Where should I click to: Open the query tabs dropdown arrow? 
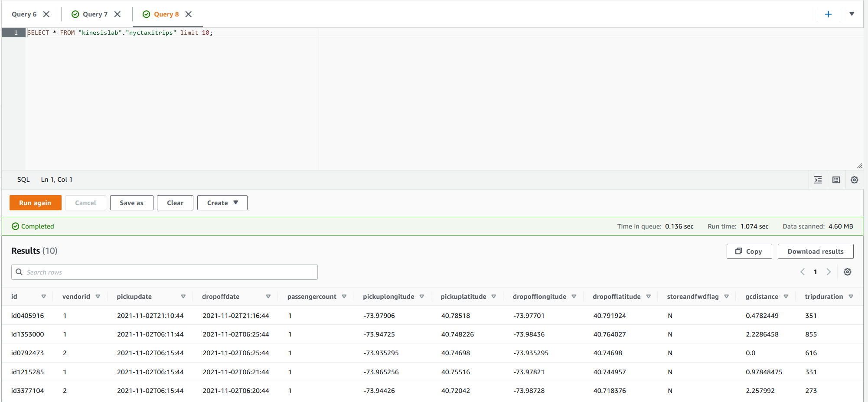852,14
